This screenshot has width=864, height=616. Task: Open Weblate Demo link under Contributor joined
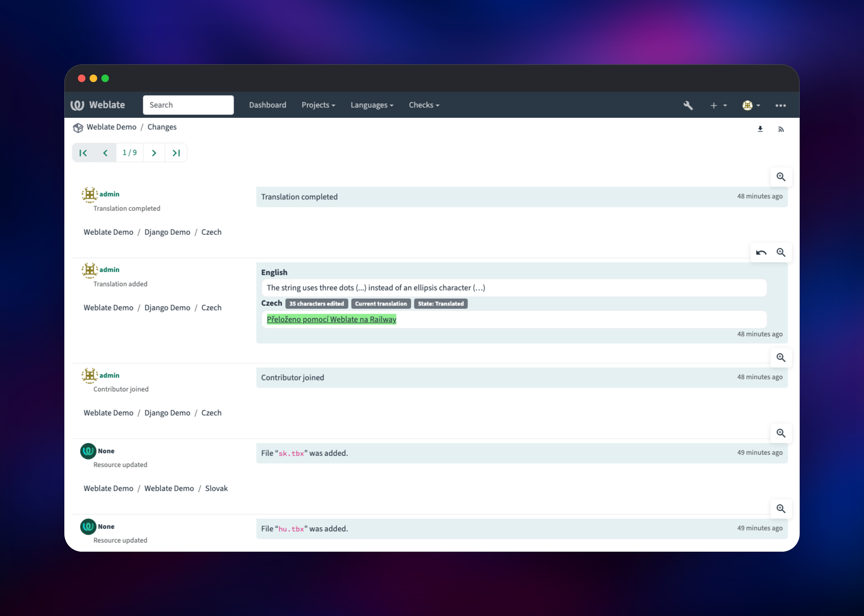click(x=109, y=413)
